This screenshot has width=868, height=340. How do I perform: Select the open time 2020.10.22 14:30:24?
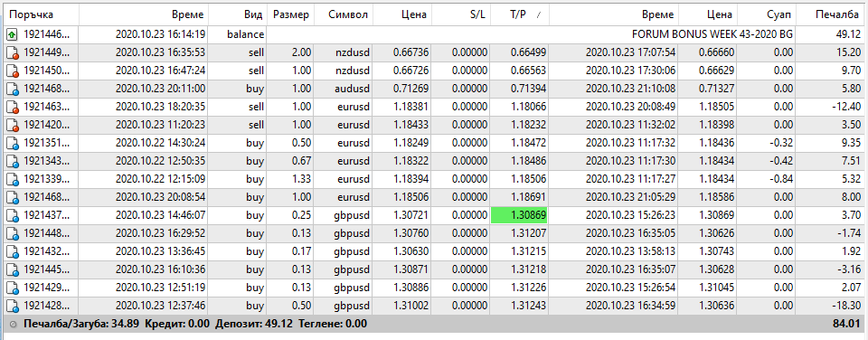pyautogui.click(x=161, y=143)
